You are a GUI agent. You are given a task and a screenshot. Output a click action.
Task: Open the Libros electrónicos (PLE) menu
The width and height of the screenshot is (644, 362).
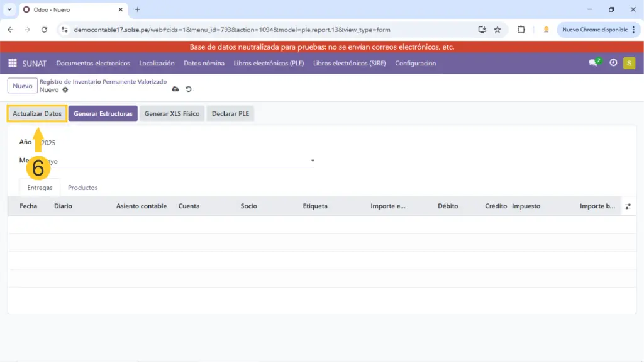coord(269,63)
